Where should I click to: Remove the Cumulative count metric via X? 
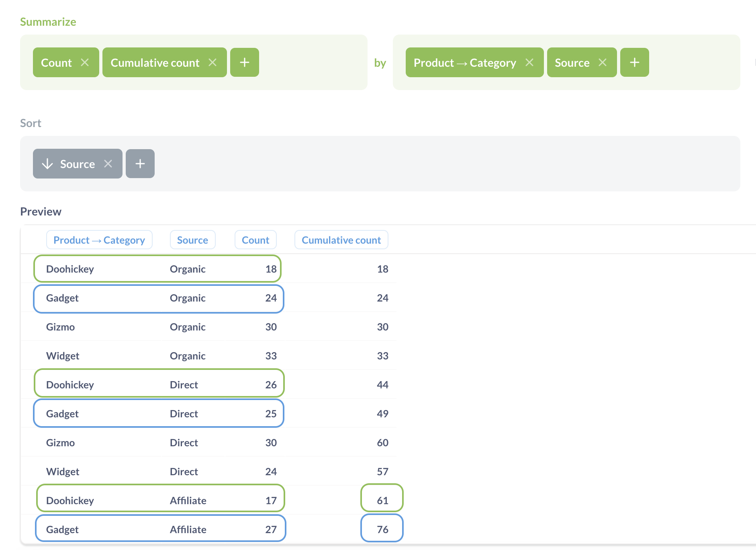click(x=212, y=62)
